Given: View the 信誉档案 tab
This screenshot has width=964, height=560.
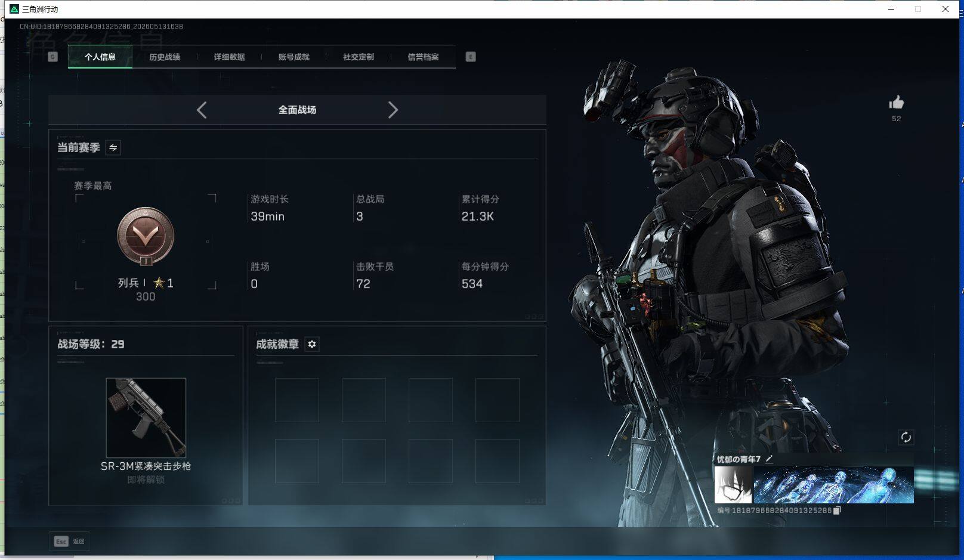Looking at the screenshot, I should point(423,57).
